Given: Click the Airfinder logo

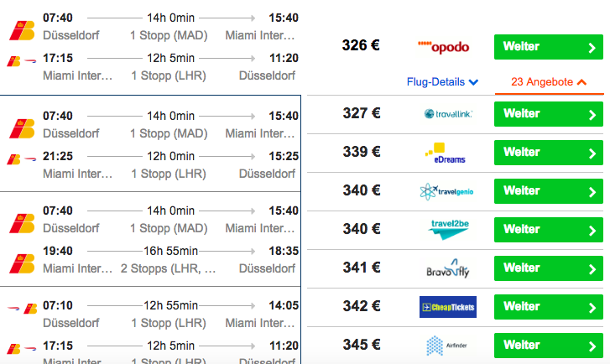Looking at the screenshot, I should (x=446, y=346).
